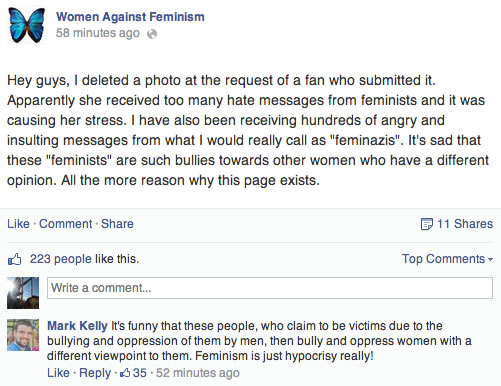
Task: Like Mark Kelly's comment
Action: (58, 373)
